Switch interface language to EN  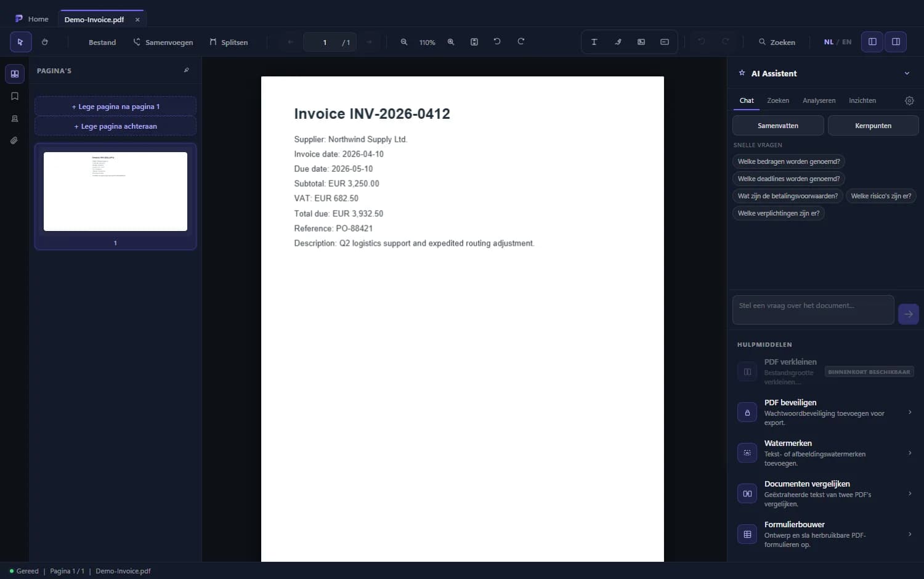847,42
